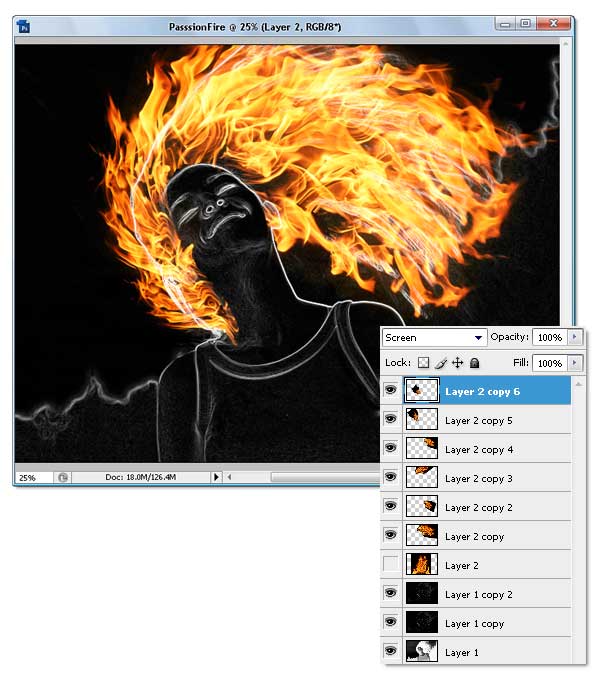Screen dimensions: 600x679
Task: Open the status bar Doc info arrow menu
Action: pos(216,478)
